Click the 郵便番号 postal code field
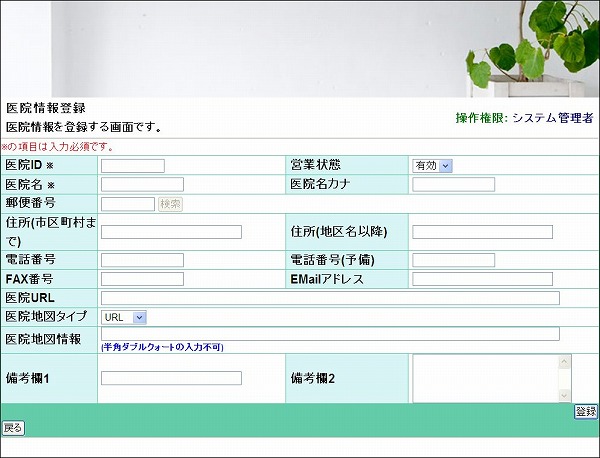The height and width of the screenshot is (458, 600). pos(127,204)
